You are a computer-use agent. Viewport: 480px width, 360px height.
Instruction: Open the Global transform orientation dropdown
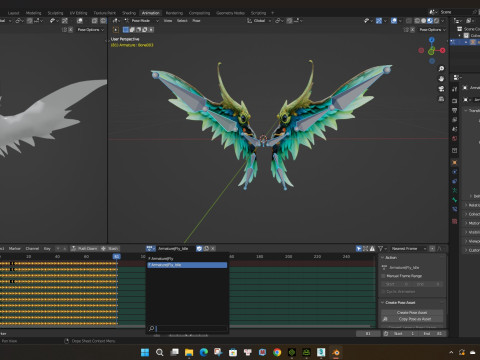pos(259,21)
